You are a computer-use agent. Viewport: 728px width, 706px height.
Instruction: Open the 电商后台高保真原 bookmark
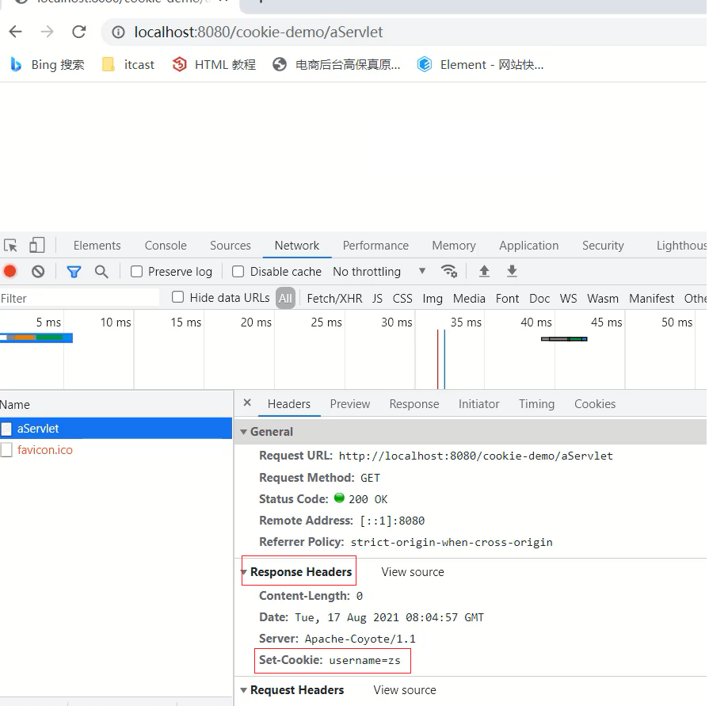336,64
